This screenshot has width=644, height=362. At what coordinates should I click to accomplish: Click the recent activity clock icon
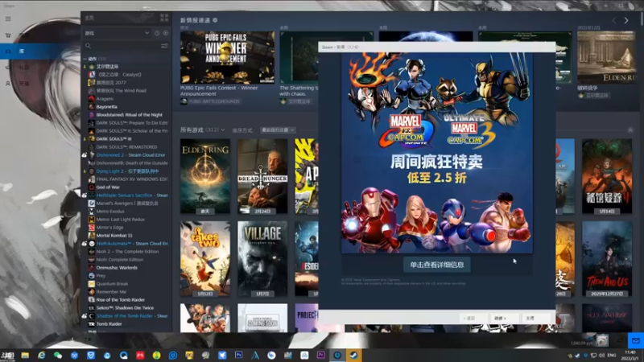pyautogui.click(x=157, y=33)
